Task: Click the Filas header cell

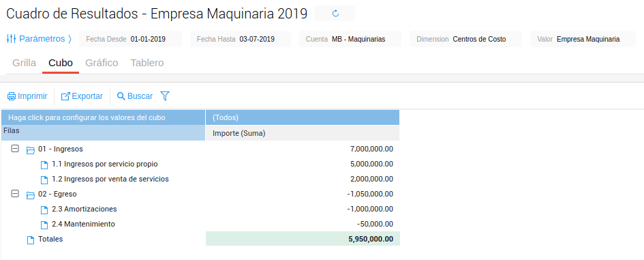Action: 103,133
